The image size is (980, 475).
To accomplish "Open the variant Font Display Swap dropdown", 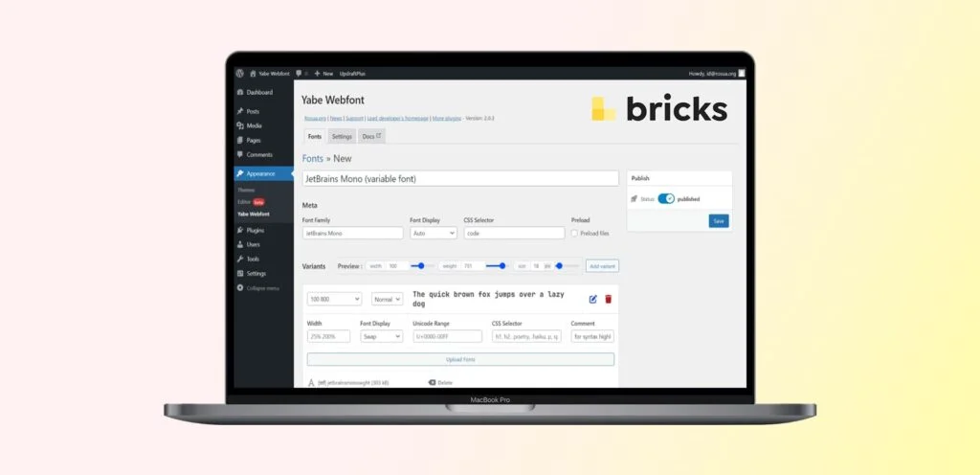I will tap(381, 336).
